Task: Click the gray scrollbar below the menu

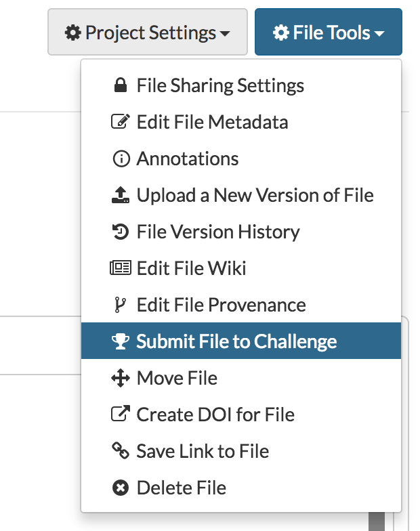Action: (376, 522)
